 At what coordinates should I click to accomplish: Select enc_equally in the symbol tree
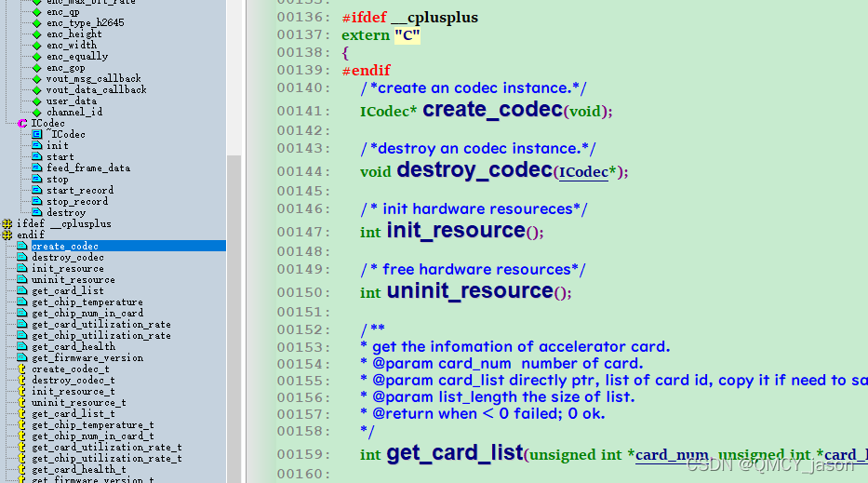[77, 57]
